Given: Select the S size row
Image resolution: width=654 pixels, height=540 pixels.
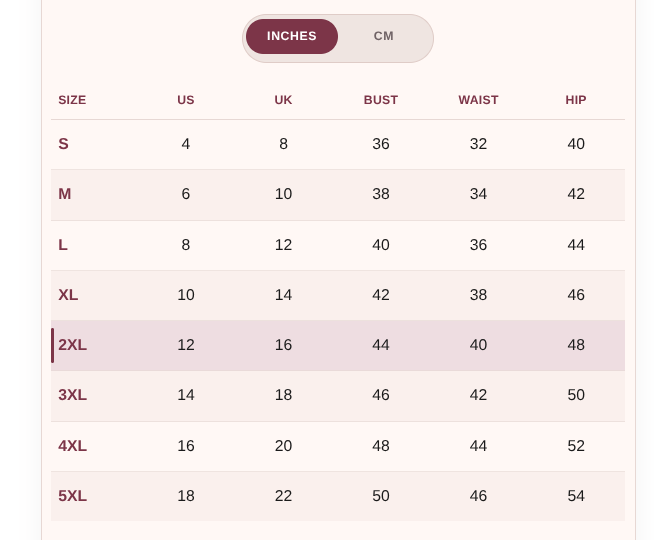Looking at the screenshot, I should [x=338, y=144].
